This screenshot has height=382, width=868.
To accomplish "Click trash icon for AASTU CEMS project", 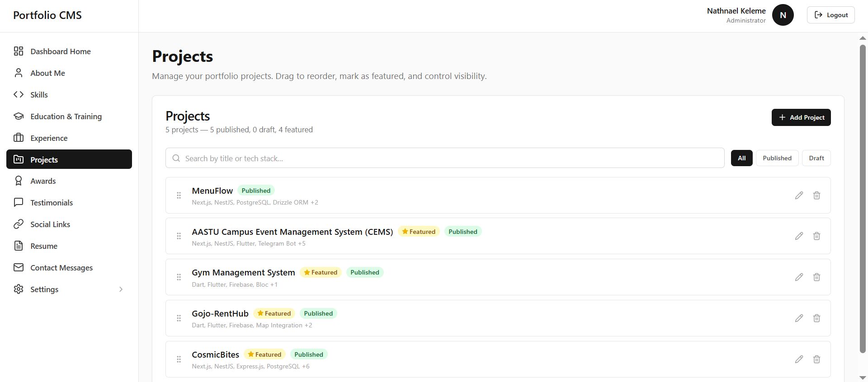I will tap(816, 236).
